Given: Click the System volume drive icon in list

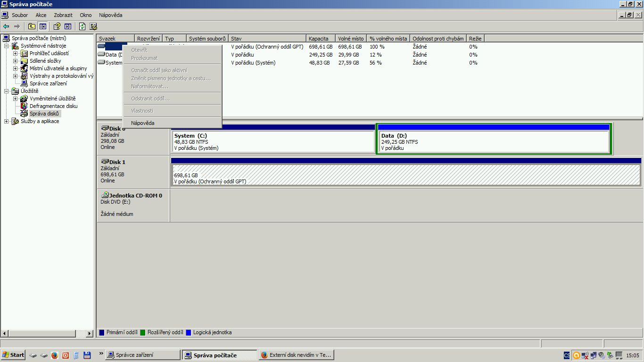Looking at the screenshot, I should coord(101,63).
